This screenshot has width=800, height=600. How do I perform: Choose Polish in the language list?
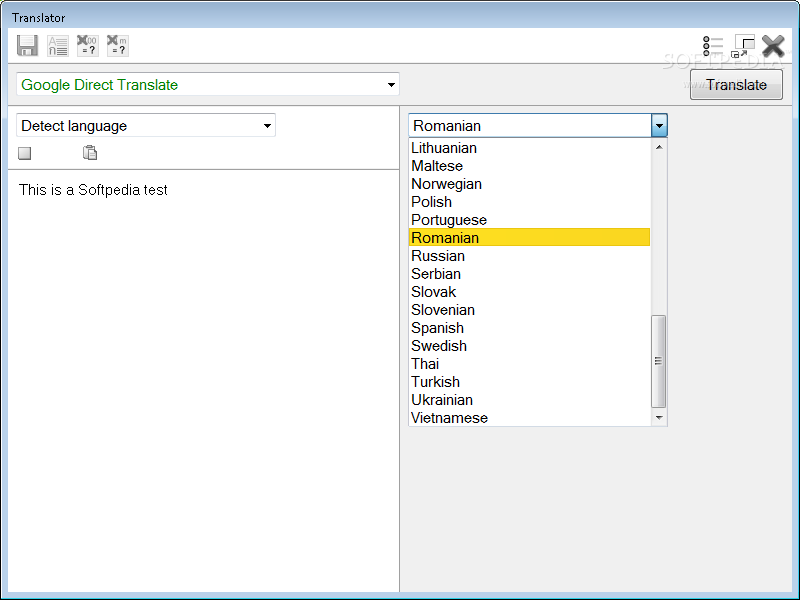(530, 202)
